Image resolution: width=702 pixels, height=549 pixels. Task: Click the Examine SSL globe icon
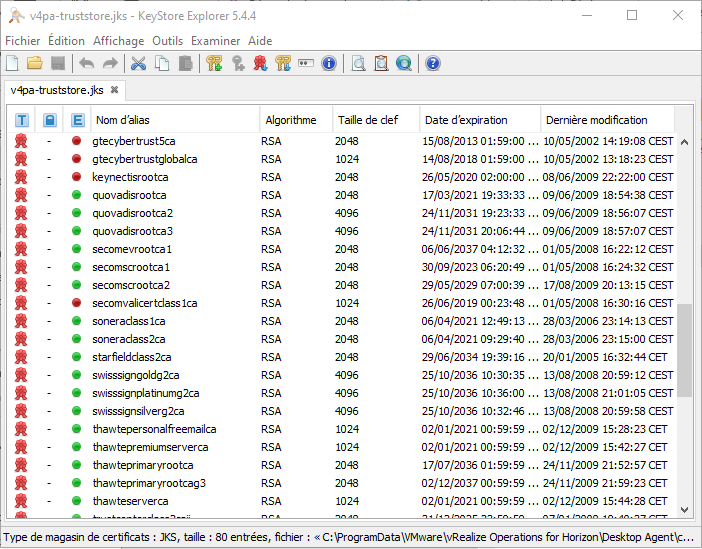coord(404,64)
